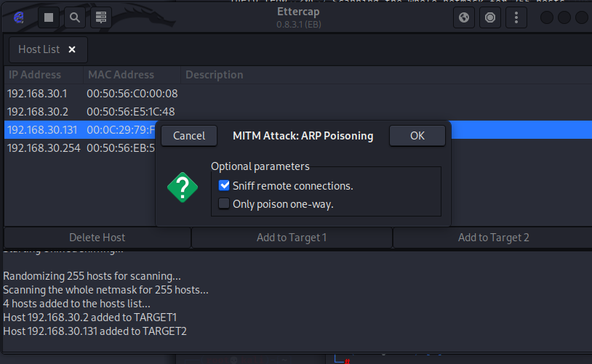
Task: Click the stop MITM circle icon
Action: 490,17
